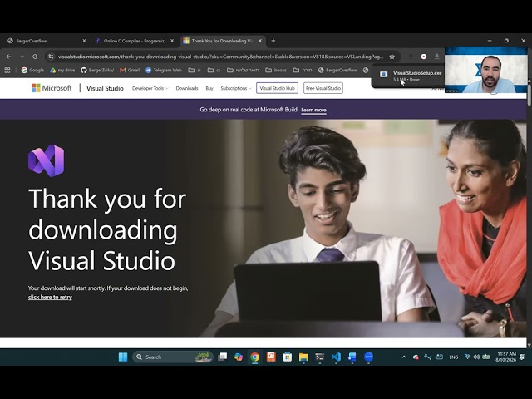Switch to the Online C Compiler tab
The height and width of the screenshot is (399, 532).
pyautogui.click(x=135, y=41)
